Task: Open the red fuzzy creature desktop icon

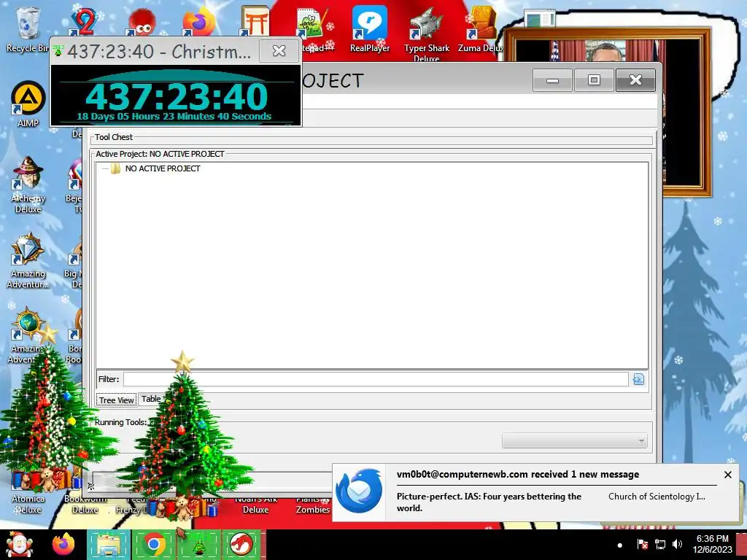Action: [141, 23]
